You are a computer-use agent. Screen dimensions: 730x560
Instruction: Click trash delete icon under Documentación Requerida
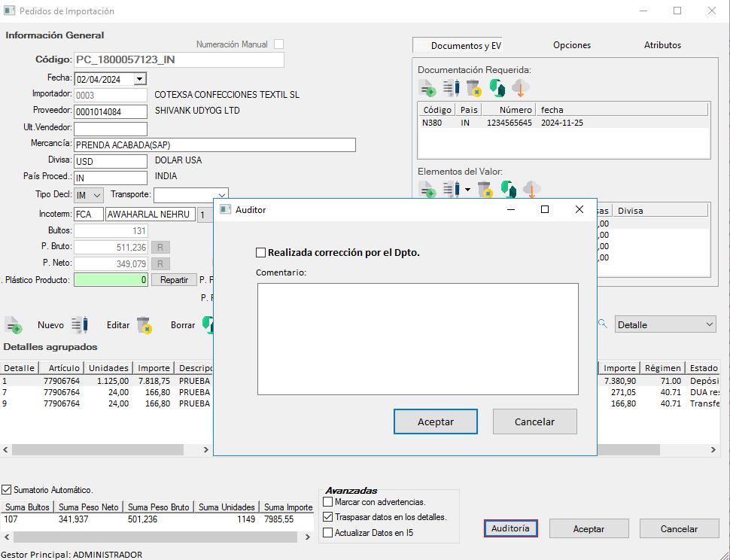tap(473, 88)
